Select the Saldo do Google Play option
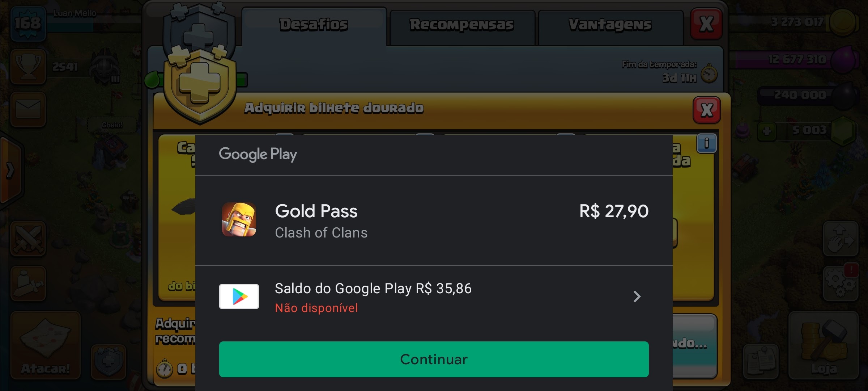Image resolution: width=868 pixels, height=391 pixels. pyautogui.click(x=434, y=296)
